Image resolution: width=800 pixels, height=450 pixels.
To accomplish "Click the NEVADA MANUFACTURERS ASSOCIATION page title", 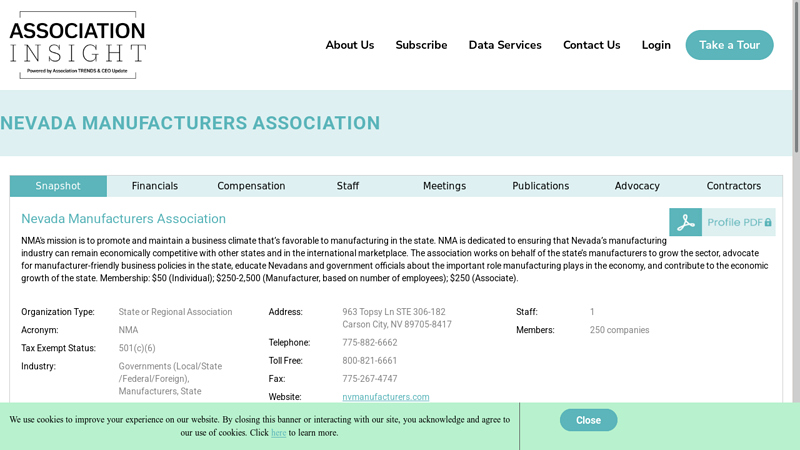I will click(x=190, y=123).
